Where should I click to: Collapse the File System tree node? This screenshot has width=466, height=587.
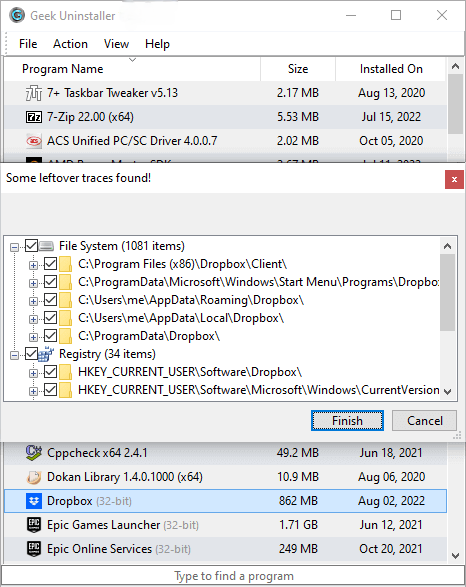click(x=14, y=247)
